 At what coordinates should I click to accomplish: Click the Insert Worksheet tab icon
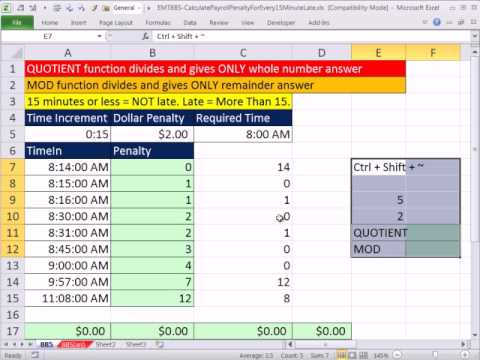click(x=160, y=344)
